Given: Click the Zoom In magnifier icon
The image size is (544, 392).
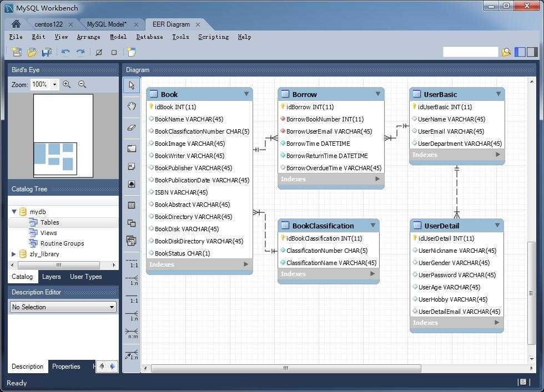Looking at the screenshot, I should click(x=67, y=84).
